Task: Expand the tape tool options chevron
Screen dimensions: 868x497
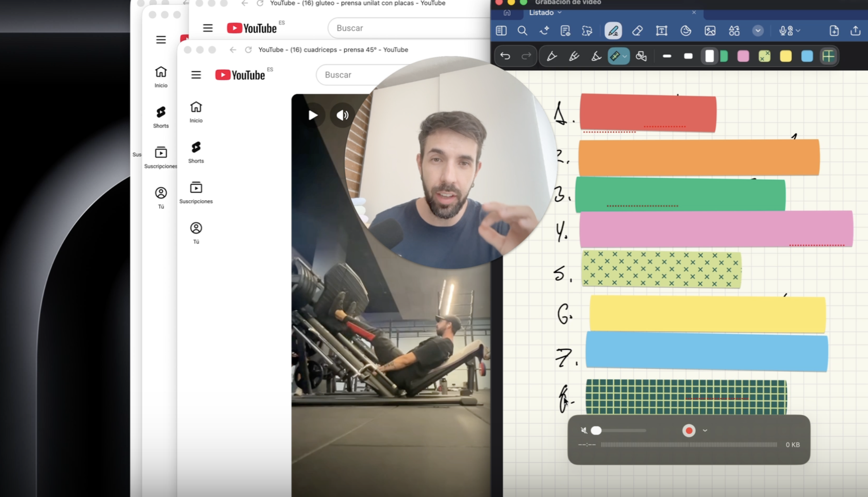Action: [625, 56]
